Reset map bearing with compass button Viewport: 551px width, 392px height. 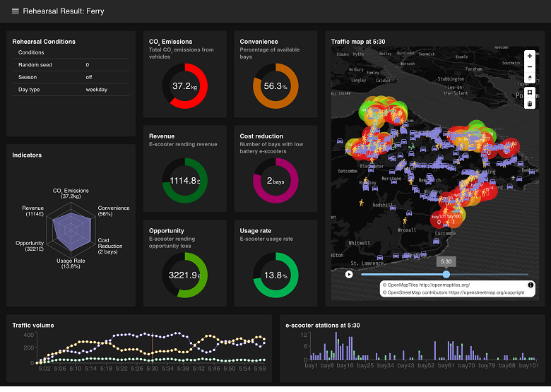pos(530,79)
